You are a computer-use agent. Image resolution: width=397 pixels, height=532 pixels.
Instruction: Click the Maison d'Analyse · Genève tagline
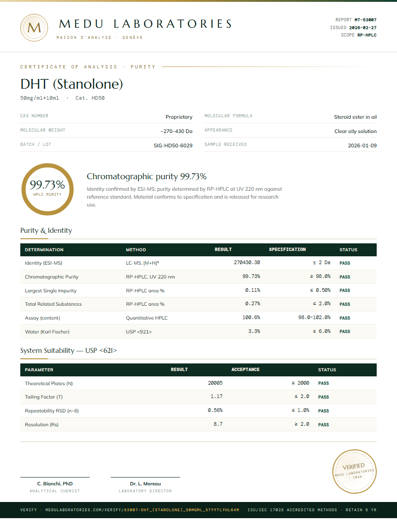100,38
